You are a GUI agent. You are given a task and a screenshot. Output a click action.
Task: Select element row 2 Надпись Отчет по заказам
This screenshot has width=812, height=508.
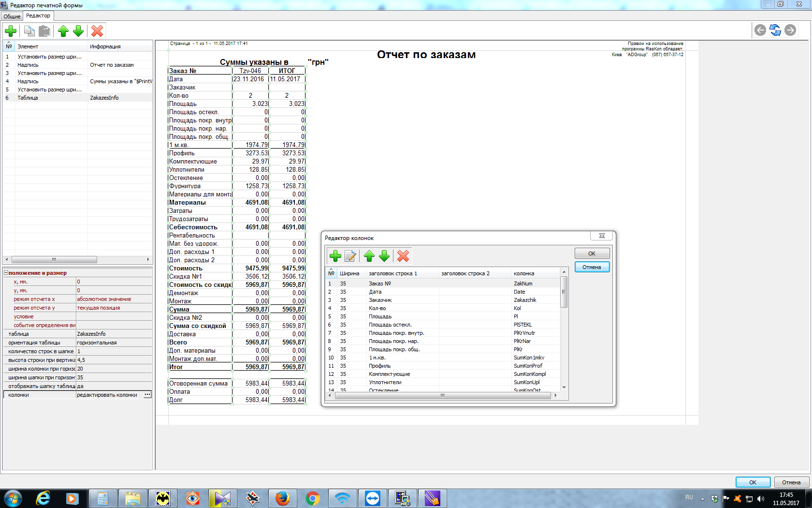point(77,65)
